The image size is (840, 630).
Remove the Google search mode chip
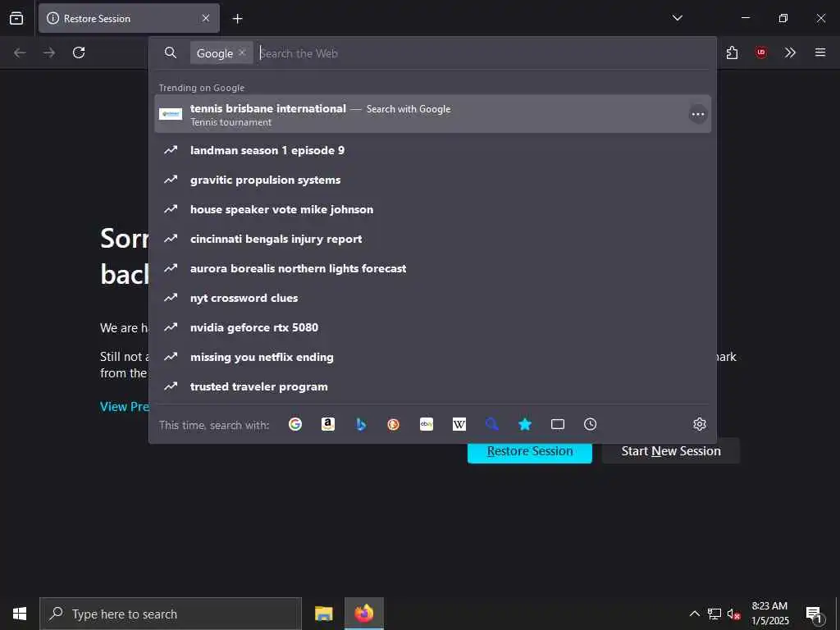point(242,52)
